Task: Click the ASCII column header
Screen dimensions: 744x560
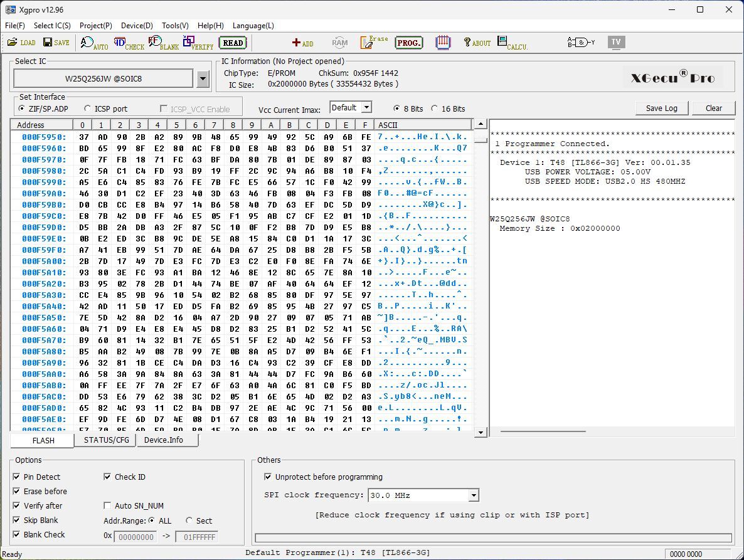Action: click(422, 125)
